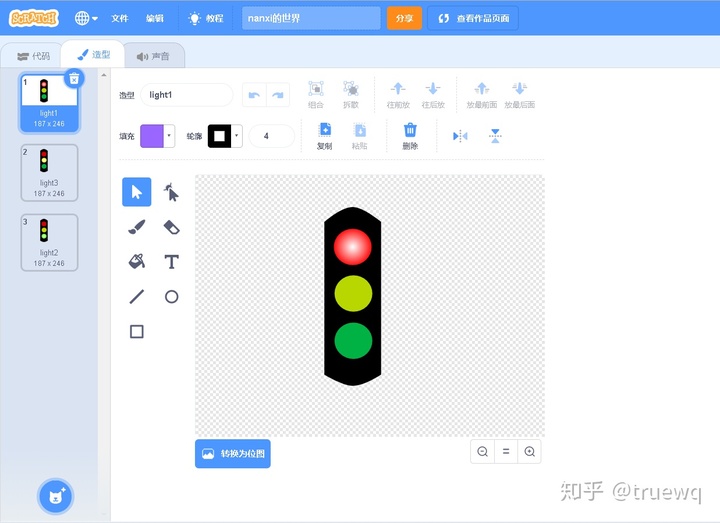Open the outline color dropdown arrow

(x=236, y=136)
